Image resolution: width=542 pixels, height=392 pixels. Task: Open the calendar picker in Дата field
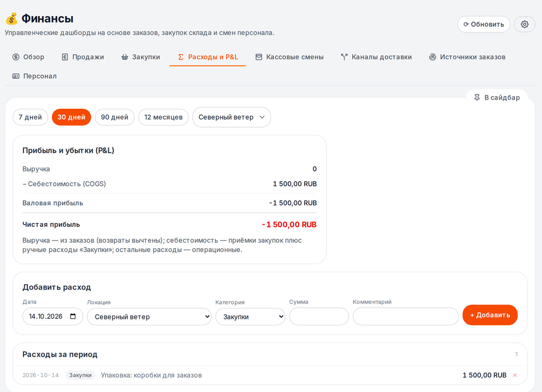tap(73, 316)
